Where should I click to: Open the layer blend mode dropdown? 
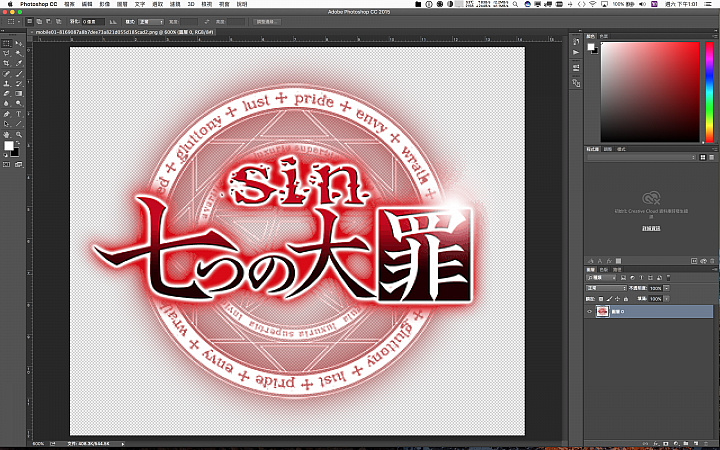[606, 288]
